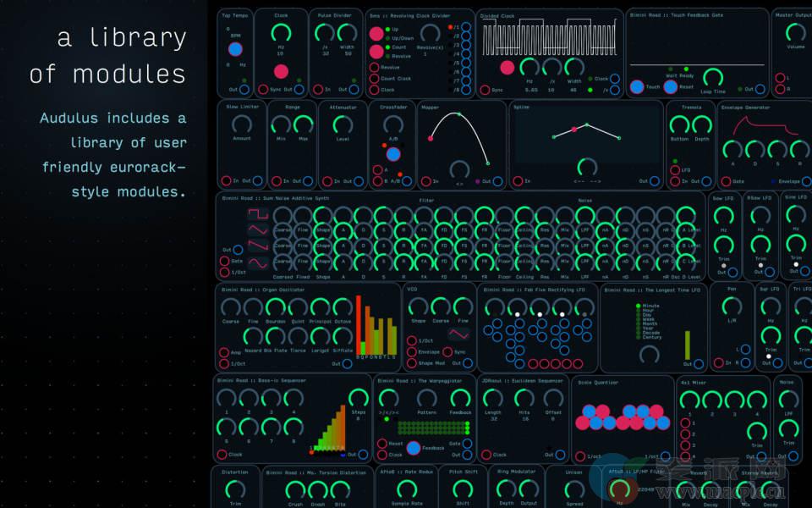
Task: Click the Sync input port on Divided Clock
Action: [x=485, y=90]
